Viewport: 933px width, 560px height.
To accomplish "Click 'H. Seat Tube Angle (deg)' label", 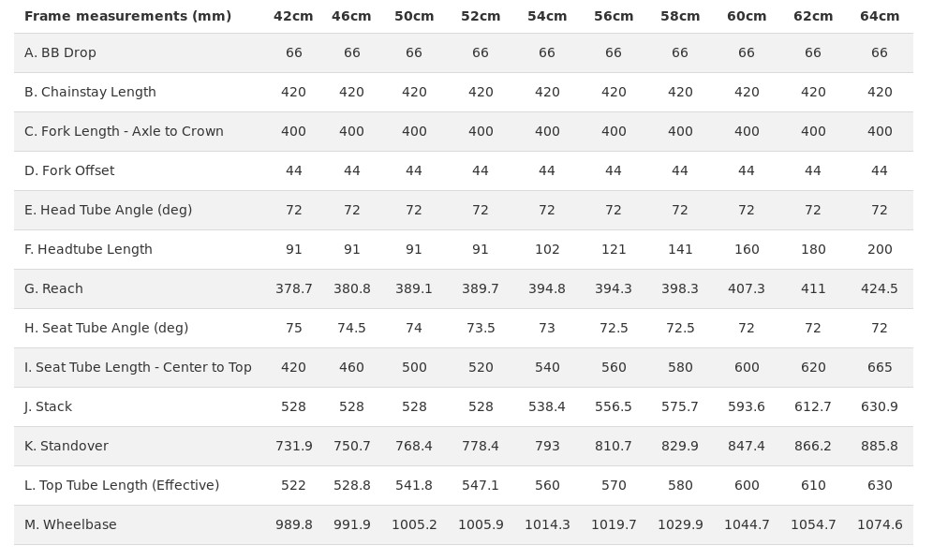I will pyautogui.click(x=107, y=328).
